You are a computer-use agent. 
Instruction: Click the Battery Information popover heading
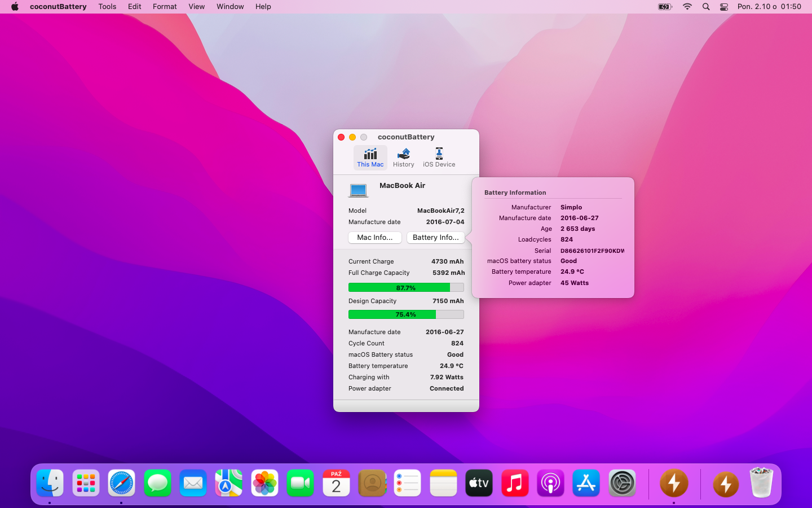tap(515, 192)
